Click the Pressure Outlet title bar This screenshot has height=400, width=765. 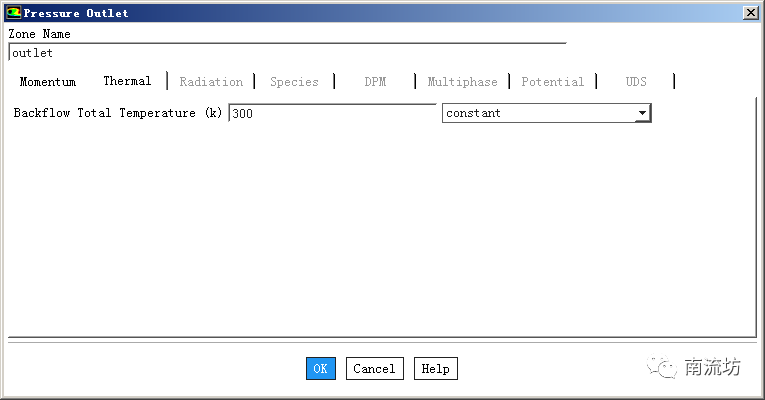click(381, 13)
